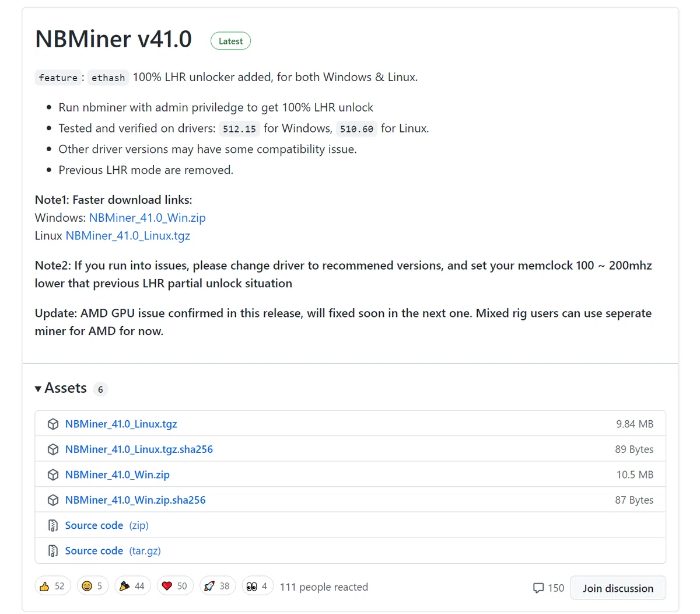Image resolution: width=700 pixels, height=614 pixels.
Task: Click the package icon beside NBMiner_41.0_Linux.tgz
Action: click(53, 424)
